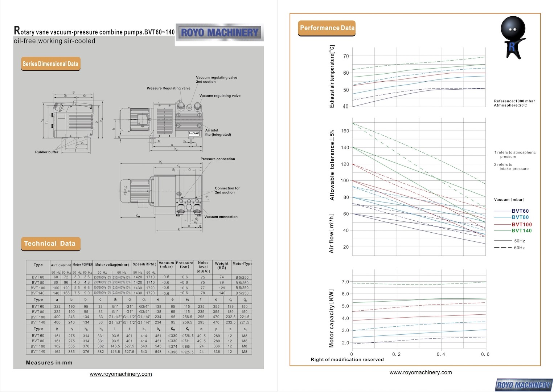Viewport: 554px width, 392px height.
Task: Open the royomachinery.com link on the right page
Action: 420,372
